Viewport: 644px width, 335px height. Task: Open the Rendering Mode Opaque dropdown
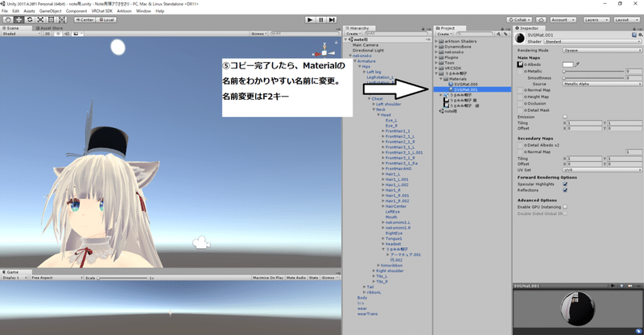click(x=602, y=50)
